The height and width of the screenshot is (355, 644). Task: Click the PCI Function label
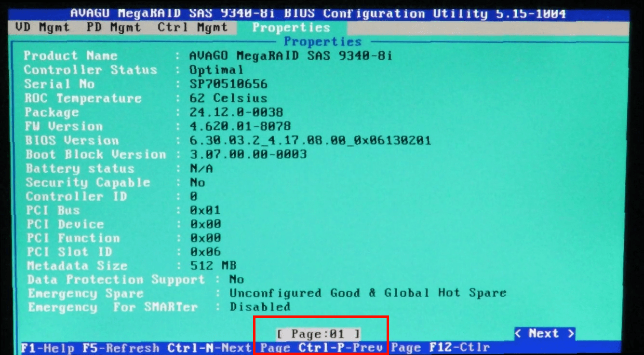[73, 238]
